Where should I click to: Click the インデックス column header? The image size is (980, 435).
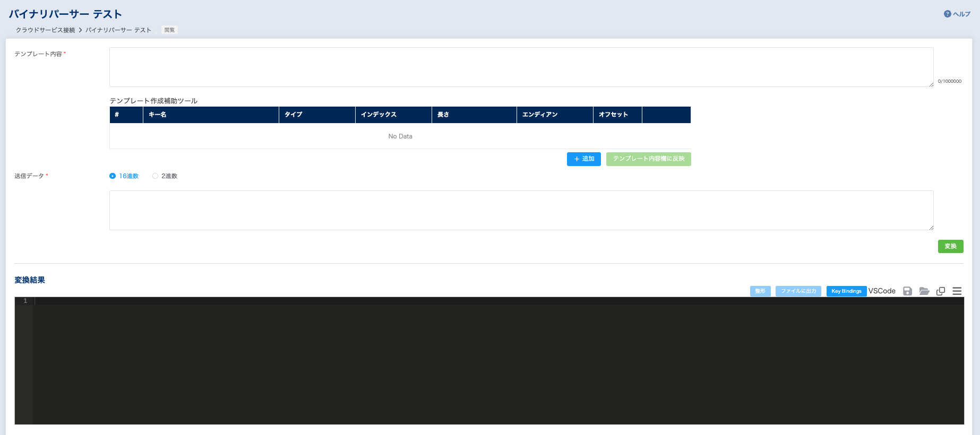click(393, 115)
